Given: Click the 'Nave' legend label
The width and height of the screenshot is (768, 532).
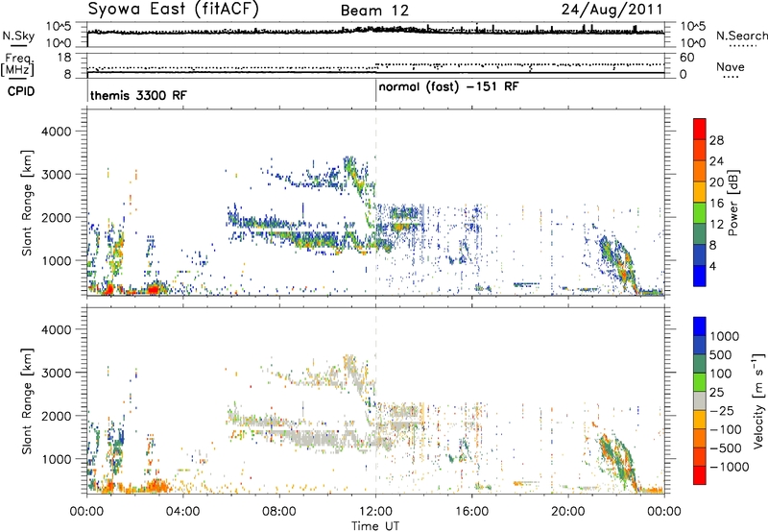Looking at the screenshot, I should coord(731,67).
